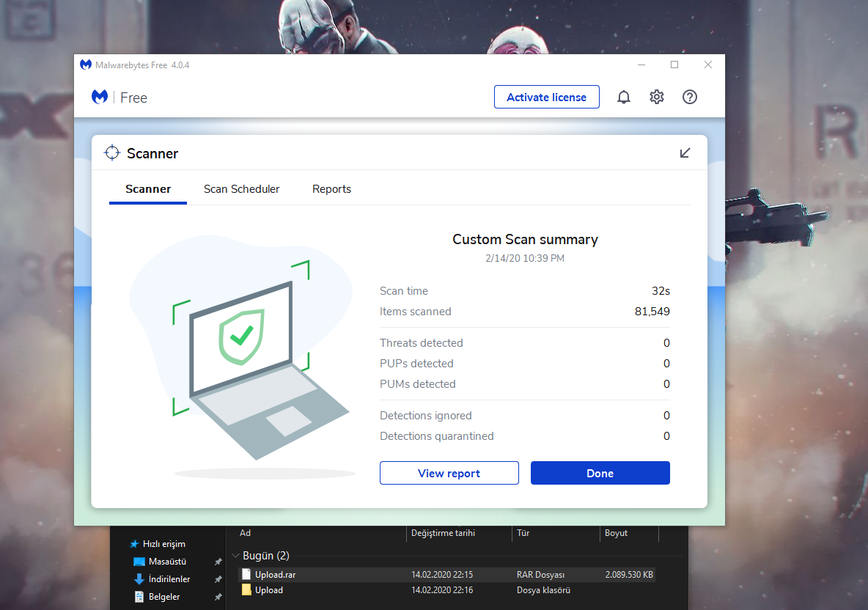Open the Reports tab
Image resolution: width=868 pixels, height=610 pixels.
[x=331, y=189]
